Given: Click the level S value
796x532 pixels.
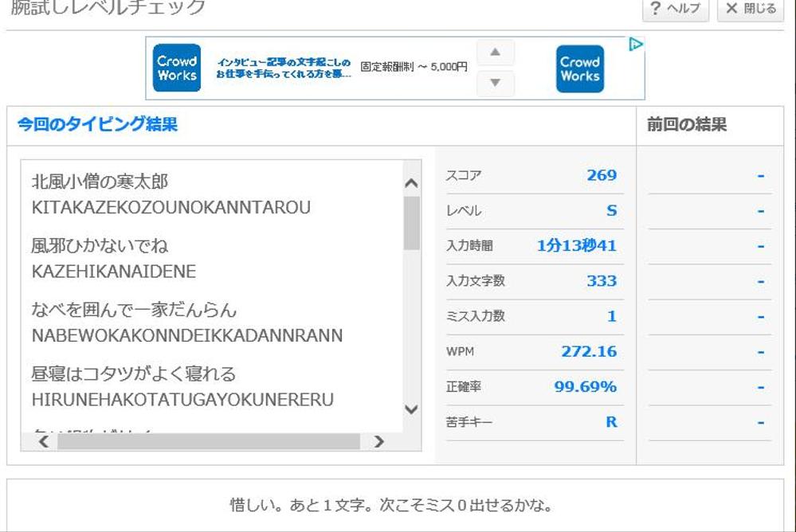Looking at the screenshot, I should tap(610, 209).
